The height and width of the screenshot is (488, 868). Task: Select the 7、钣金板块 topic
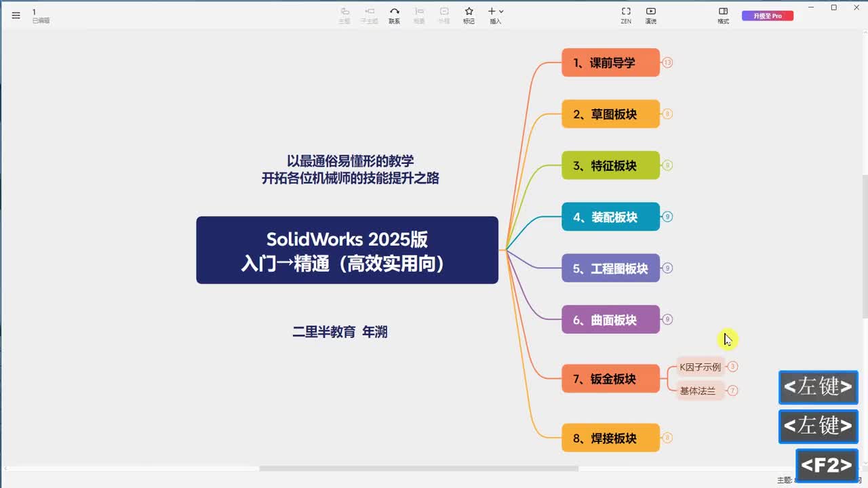610,379
